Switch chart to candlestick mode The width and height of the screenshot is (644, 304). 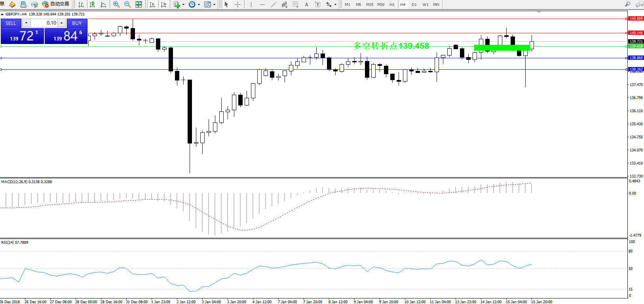[92, 4]
